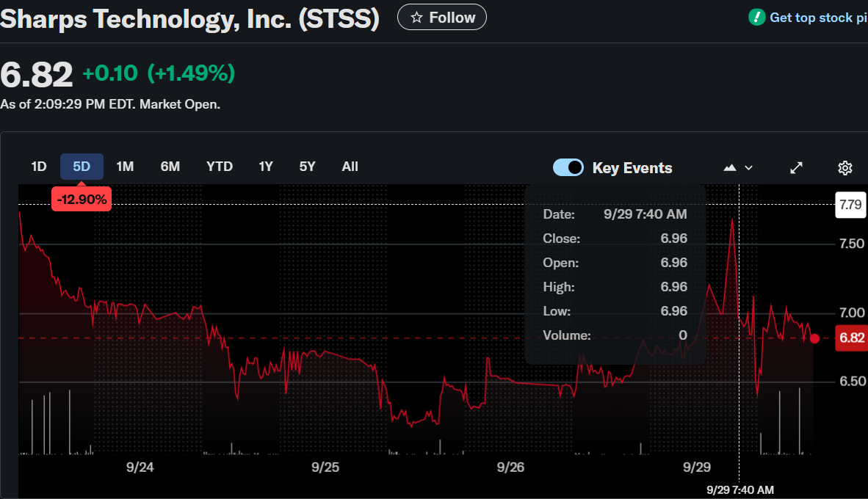Open the Get top stock picks link

tap(818, 18)
